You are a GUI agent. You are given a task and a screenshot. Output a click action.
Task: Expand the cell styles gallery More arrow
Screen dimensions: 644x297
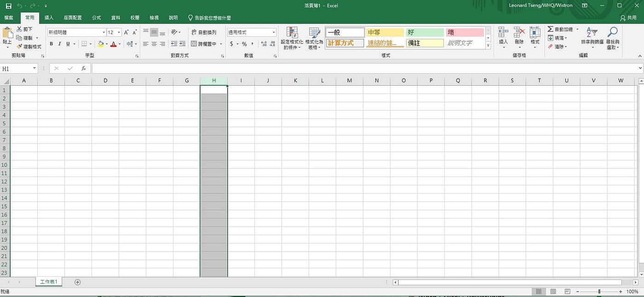(488, 45)
